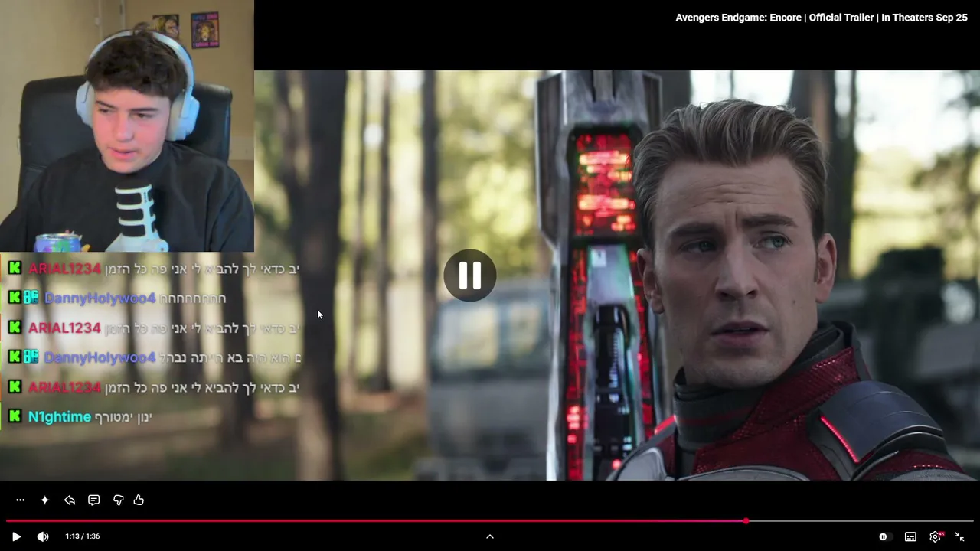The height and width of the screenshot is (551, 980).
Task: Dislike the video with thumbs-down
Action: point(118,500)
